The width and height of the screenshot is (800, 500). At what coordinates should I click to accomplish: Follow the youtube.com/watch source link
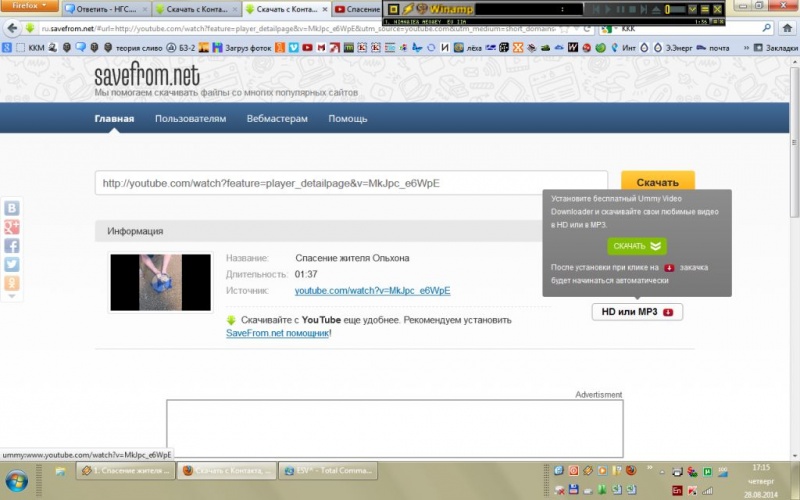[x=372, y=291]
